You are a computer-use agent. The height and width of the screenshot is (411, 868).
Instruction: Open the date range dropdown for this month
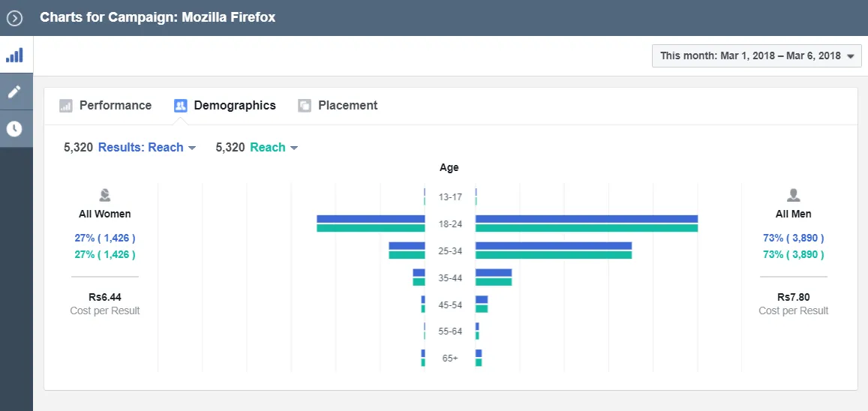pos(757,55)
